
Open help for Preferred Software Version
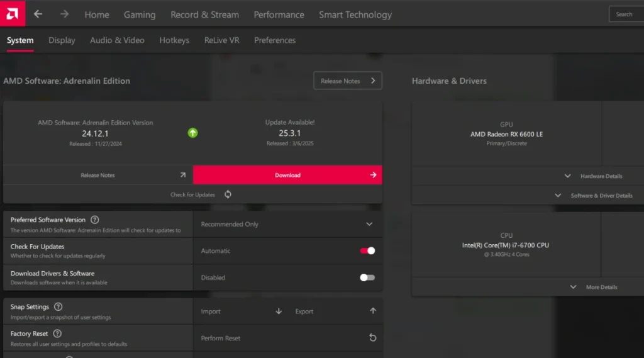tap(95, 220)
